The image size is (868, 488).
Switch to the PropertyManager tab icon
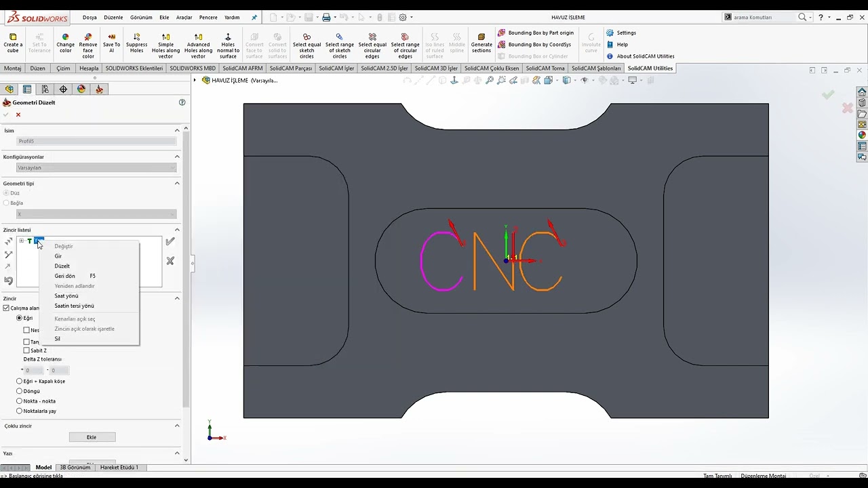coord(27,89)
